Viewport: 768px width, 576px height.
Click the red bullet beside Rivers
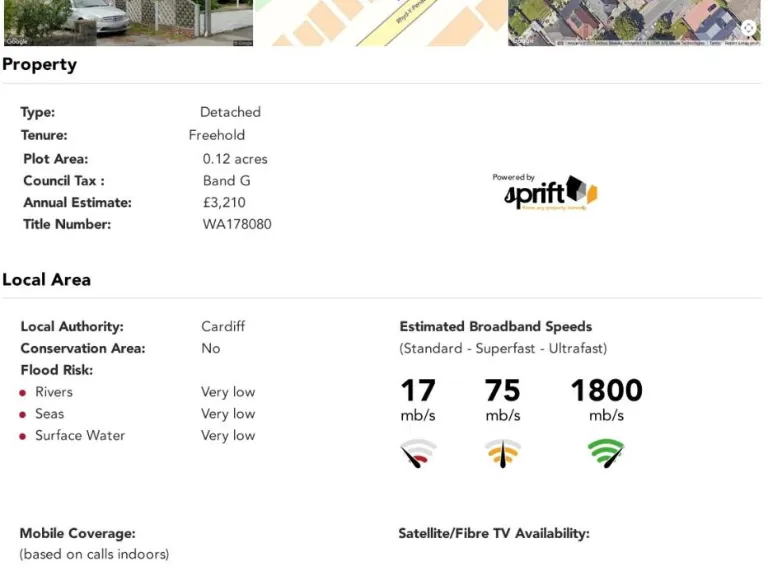(x=23, y=393)
